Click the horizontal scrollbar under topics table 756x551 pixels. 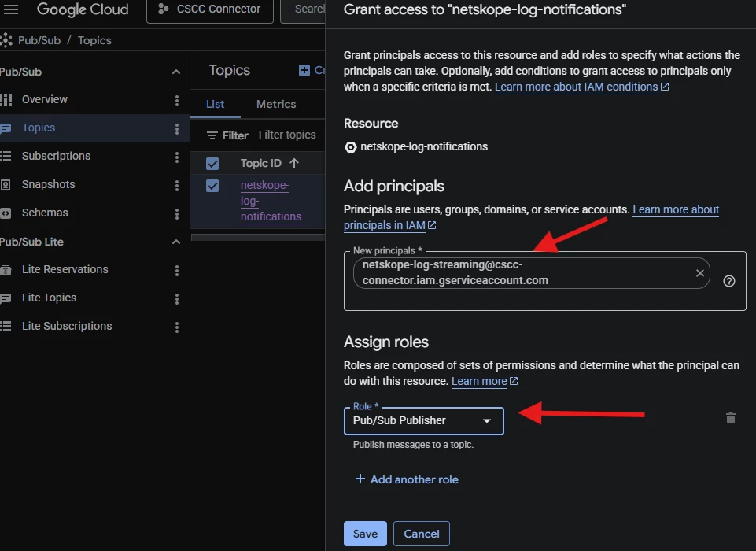pyautogui.click(x=258, y=237)
